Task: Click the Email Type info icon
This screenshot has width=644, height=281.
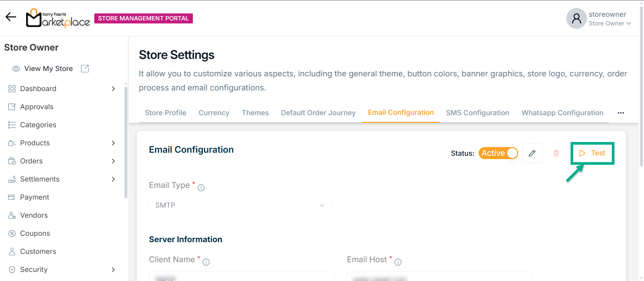Action: pos(201,188)
